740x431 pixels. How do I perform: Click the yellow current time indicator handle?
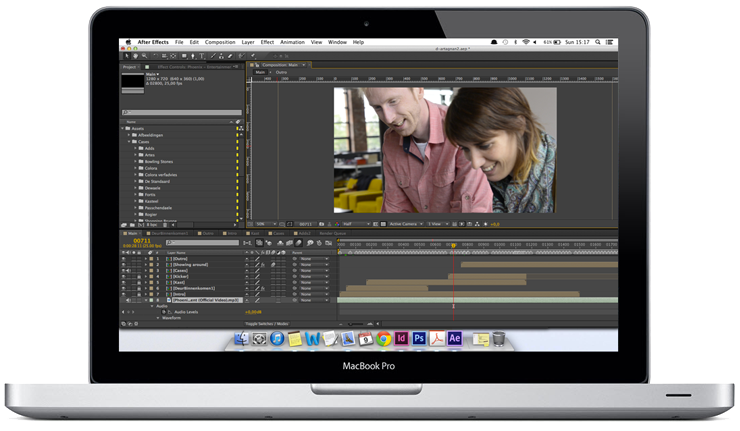(x=454, y=245)
